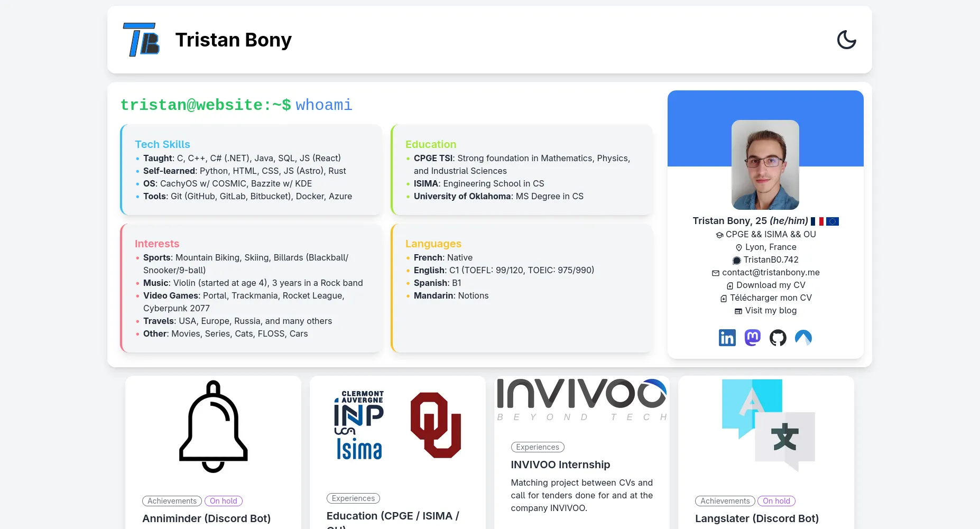Click the French flag emoji
Viewport: 980px width, 529px height.
[817, 221]
